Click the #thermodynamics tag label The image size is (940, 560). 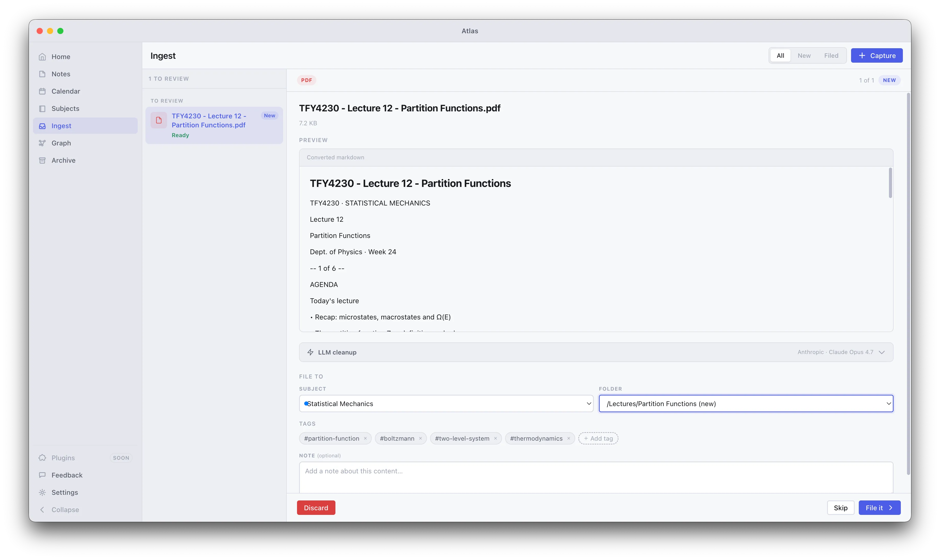536,439
